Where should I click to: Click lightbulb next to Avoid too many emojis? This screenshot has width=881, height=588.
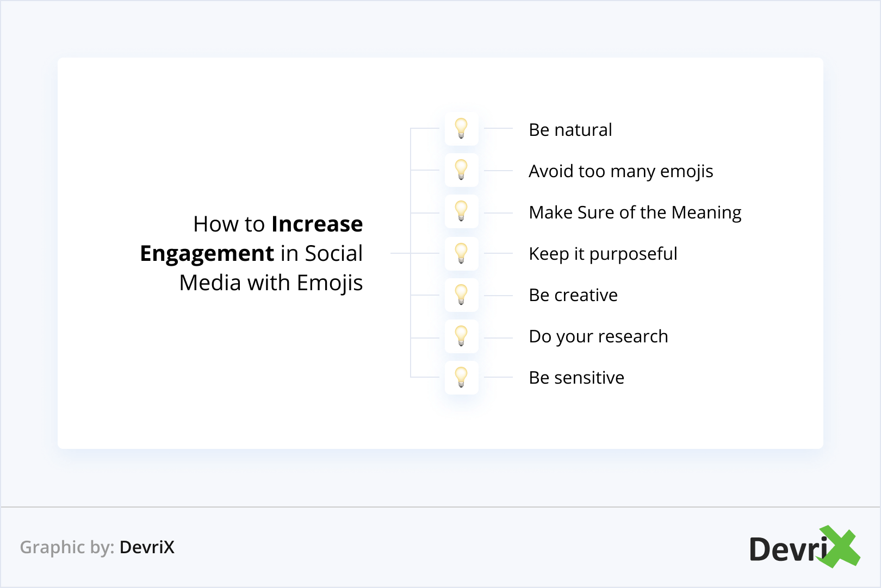[461, 170]
